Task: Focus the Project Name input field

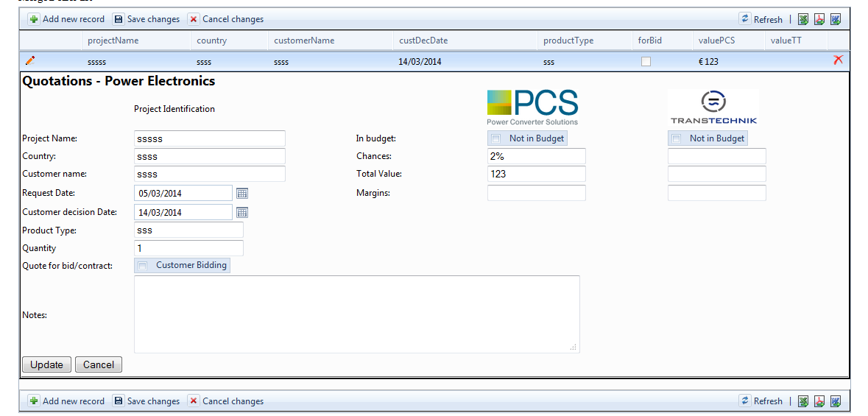Action: coord(210,138)
